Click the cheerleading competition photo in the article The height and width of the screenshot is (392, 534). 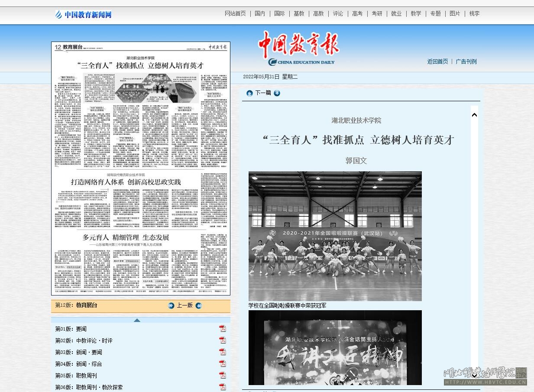pos(335,236)
